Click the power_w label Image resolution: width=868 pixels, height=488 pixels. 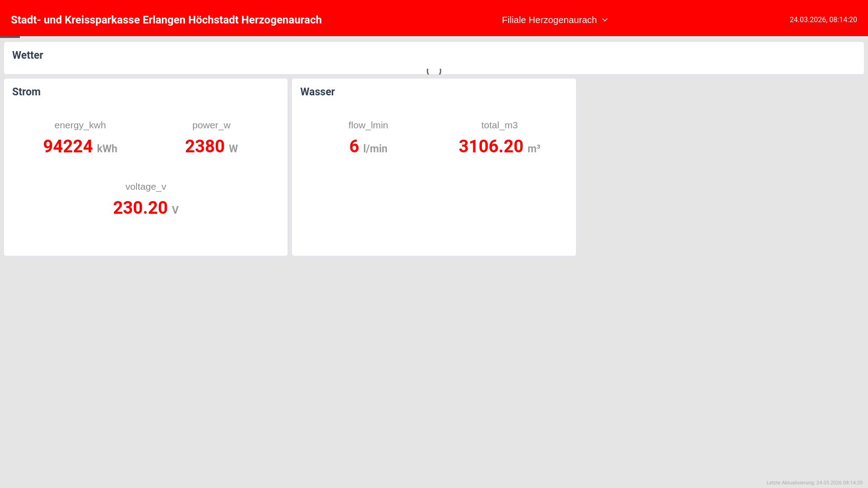coord(211,125)
